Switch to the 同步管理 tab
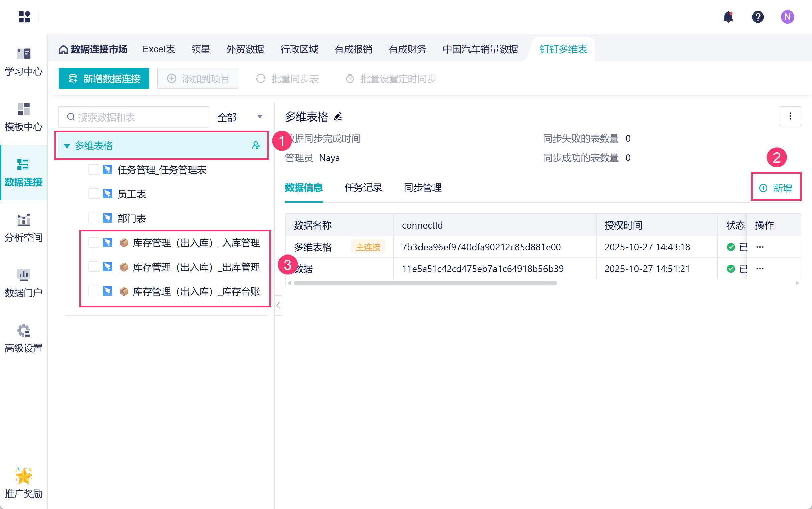The image size is (812, 509). pyautogui.click(x=423, y=188)
